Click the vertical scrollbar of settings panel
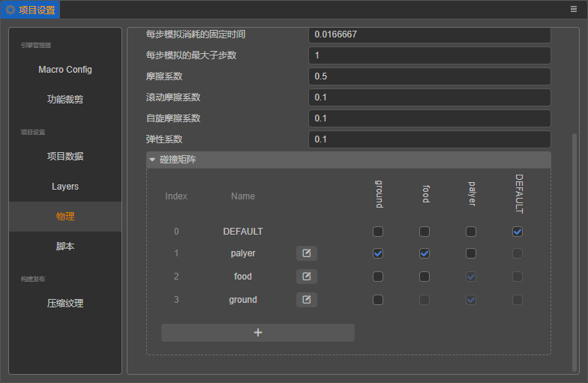This screenshot has height=383, width=588. pos(574,252)
